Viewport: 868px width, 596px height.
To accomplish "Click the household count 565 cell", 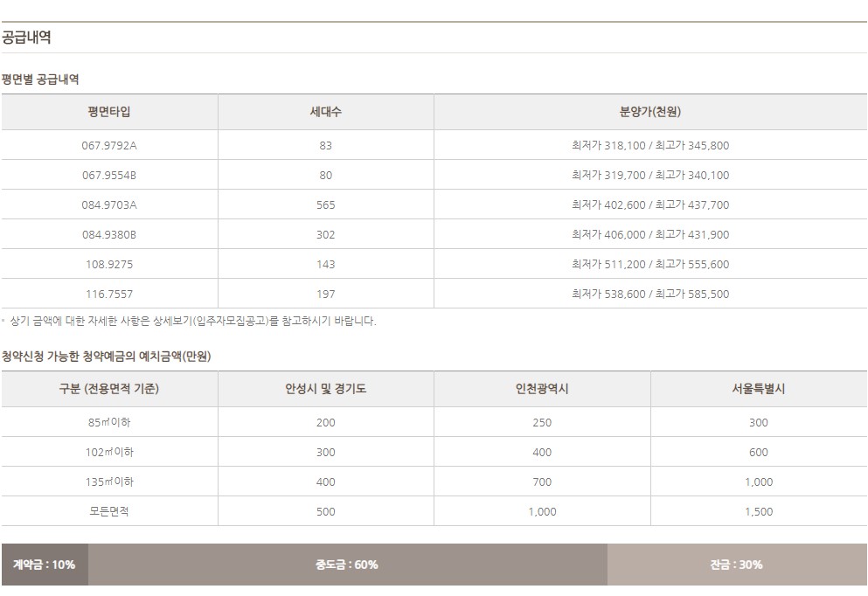I will tap(325, 205).
